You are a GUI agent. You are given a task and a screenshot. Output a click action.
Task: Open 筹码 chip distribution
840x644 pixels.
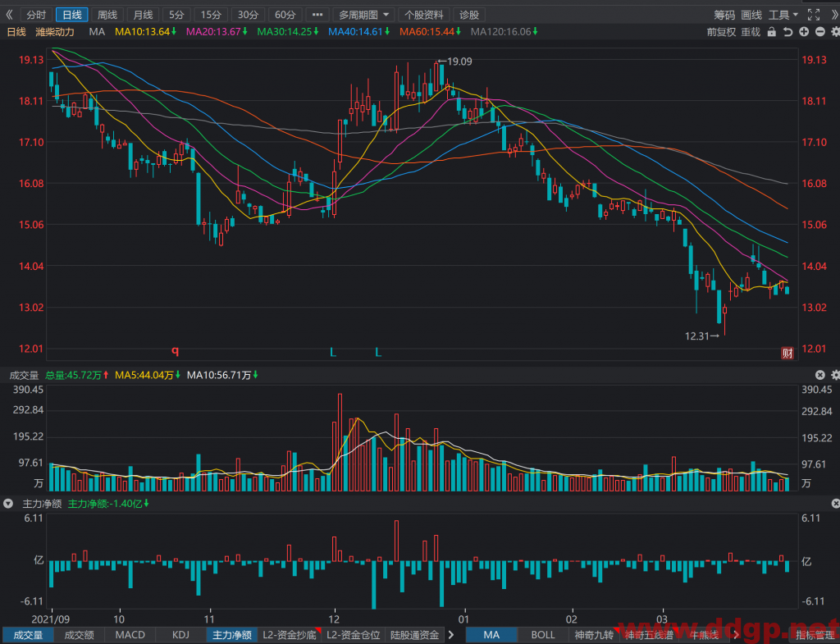pos(724,15)
